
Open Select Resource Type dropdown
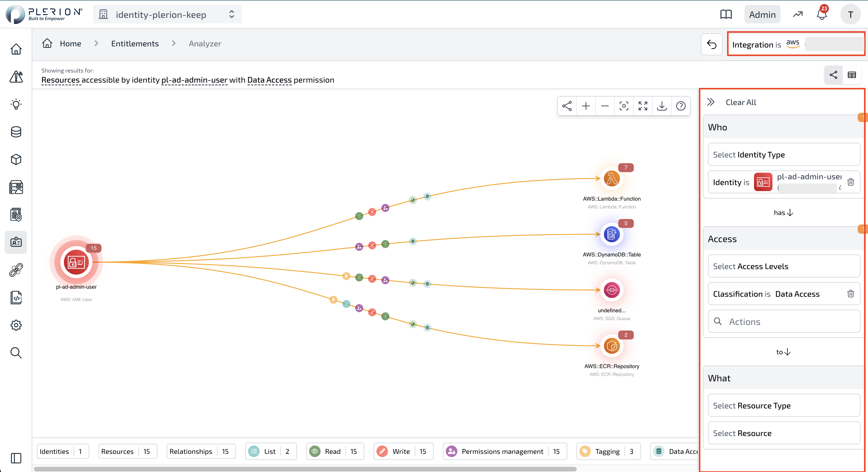[x=784, y=406]
